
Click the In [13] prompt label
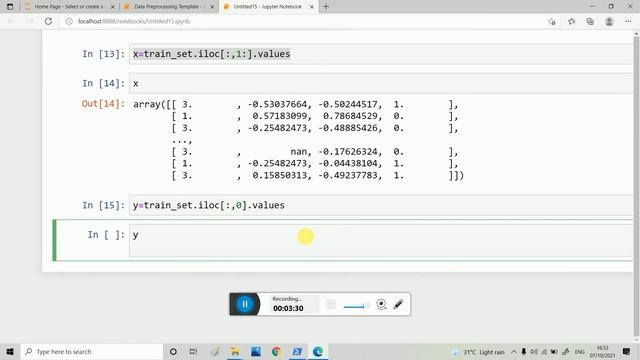[103, 54]
